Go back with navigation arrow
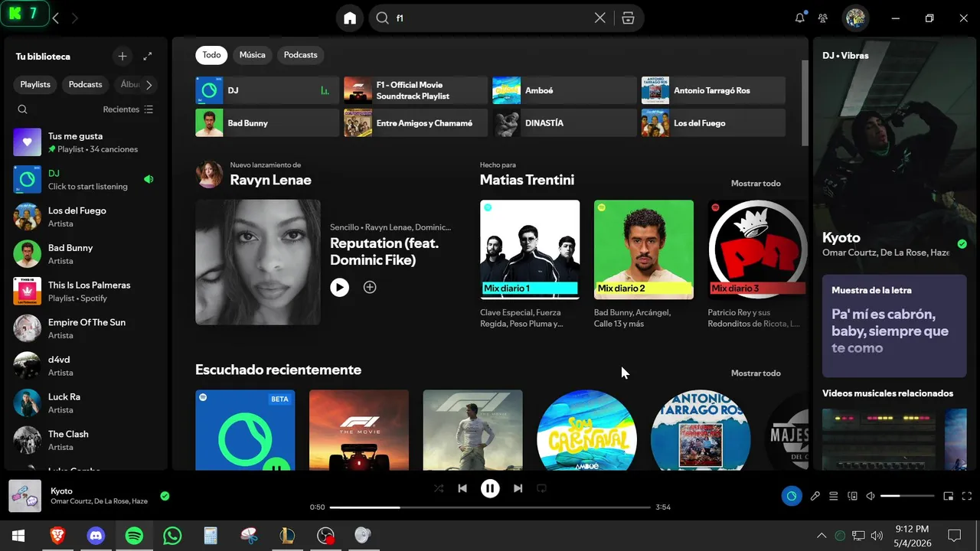Screen dimensions: 980x551 click(55, 18)
